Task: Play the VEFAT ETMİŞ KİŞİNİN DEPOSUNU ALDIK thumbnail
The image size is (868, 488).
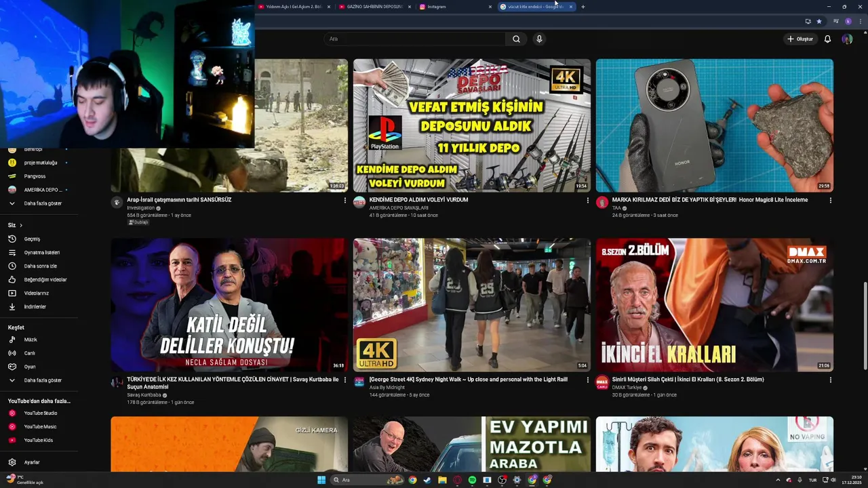Action: click(x=471, y=125)
